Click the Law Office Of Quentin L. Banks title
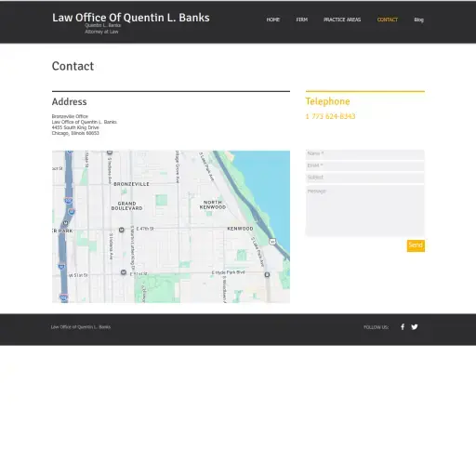476x476 pixels. (x=131, y=18)
